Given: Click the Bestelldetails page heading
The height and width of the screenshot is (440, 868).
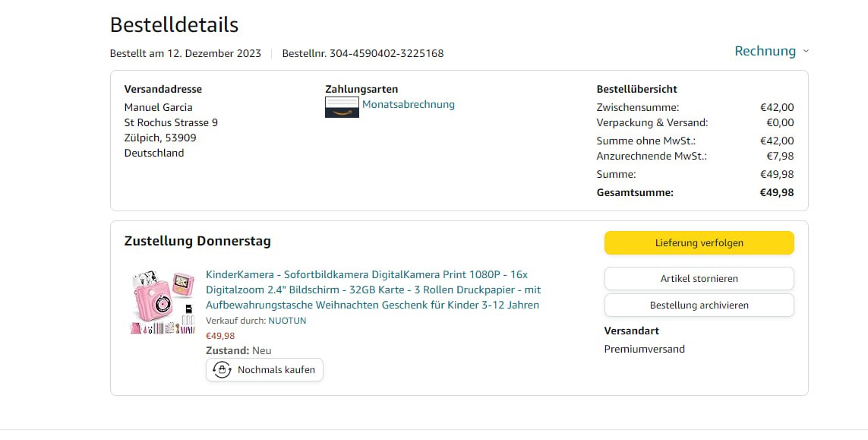Looking at the screenshot, I should 174,25.
